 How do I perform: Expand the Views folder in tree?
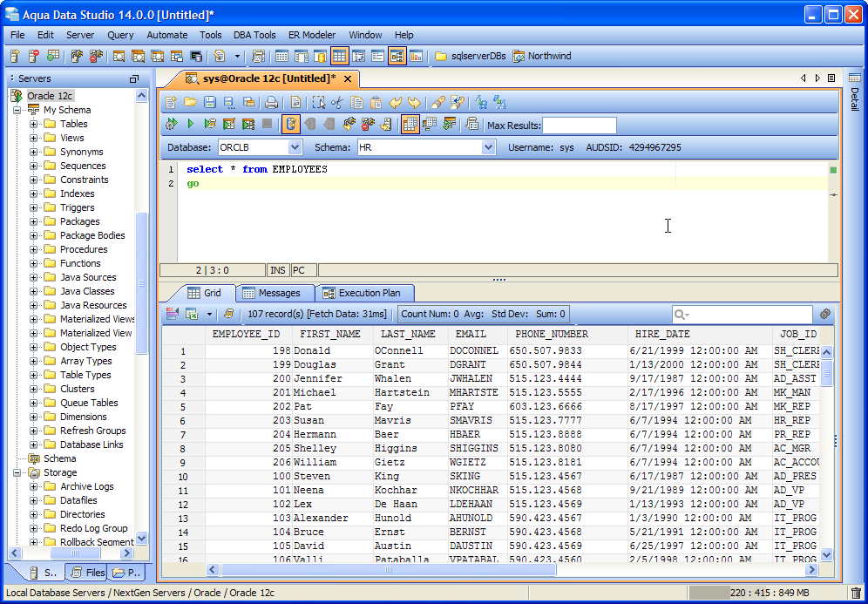click(x=34, y=138)
